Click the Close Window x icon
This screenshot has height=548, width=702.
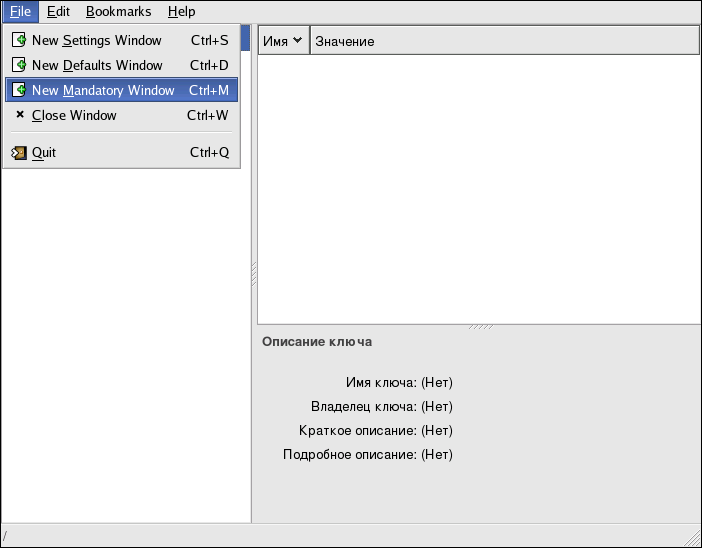(19, 115)
